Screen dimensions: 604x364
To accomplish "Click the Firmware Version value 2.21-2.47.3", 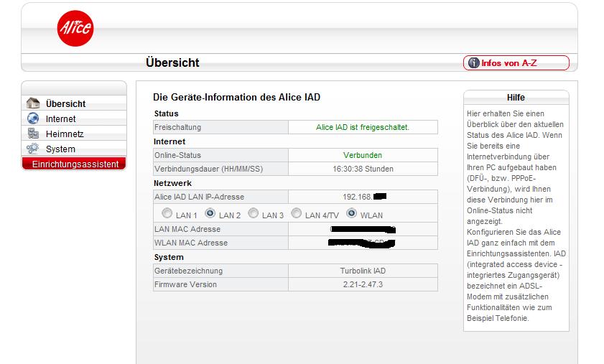I will click(x=362, y=284).
